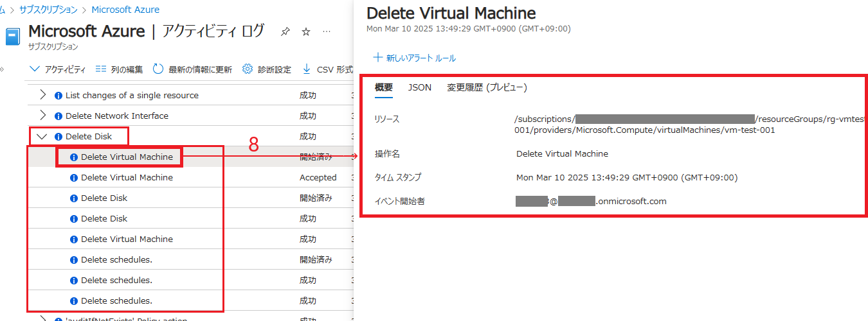Favorite the page with the star icon
Image resolution: width=868 pixels, height=321 pixels.
point(306,32)
